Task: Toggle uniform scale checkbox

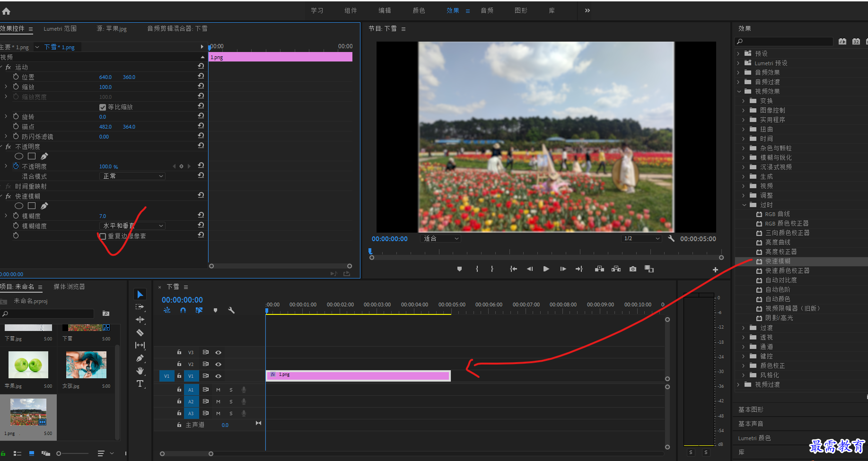Action: tap(103, 107)
